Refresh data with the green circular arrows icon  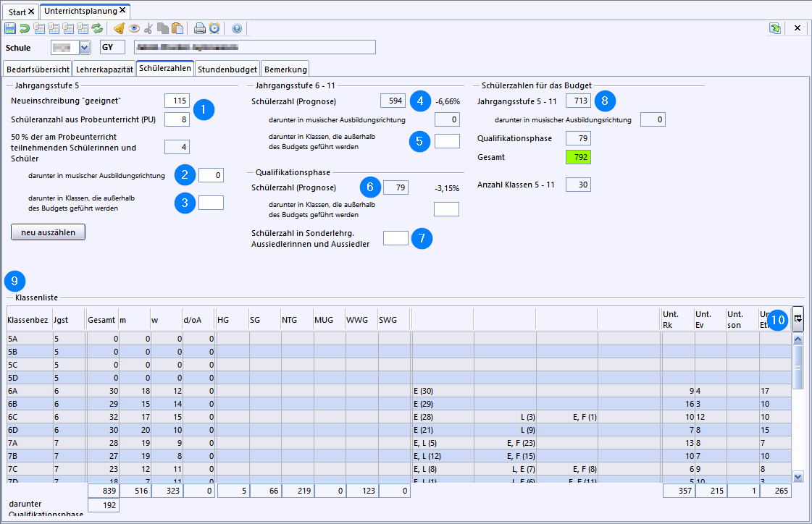(x=97, y=28)
